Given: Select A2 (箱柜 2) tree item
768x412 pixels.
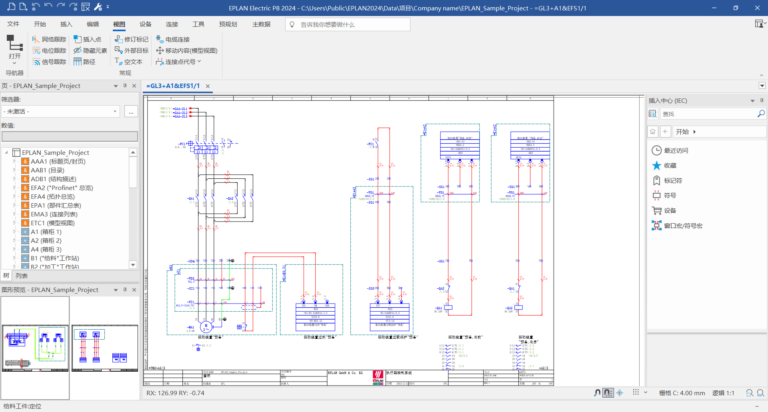Looking at the screenshot, I should click(x=46, y=241).
